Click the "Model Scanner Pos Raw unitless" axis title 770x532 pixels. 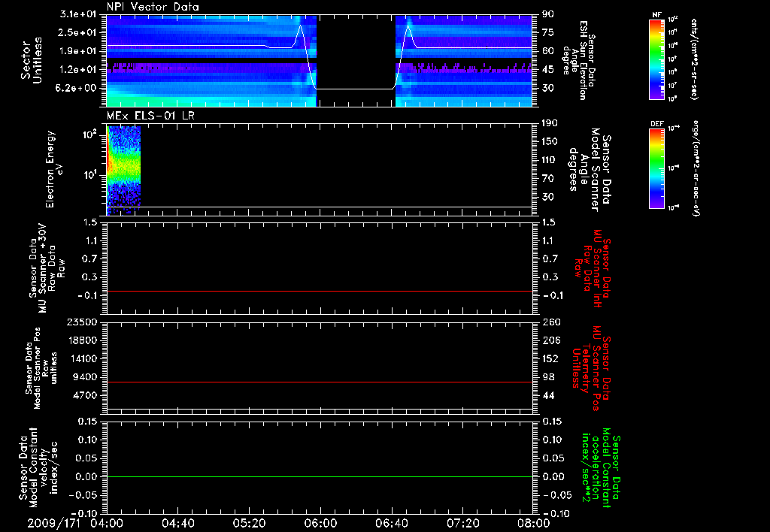[42, 368]
